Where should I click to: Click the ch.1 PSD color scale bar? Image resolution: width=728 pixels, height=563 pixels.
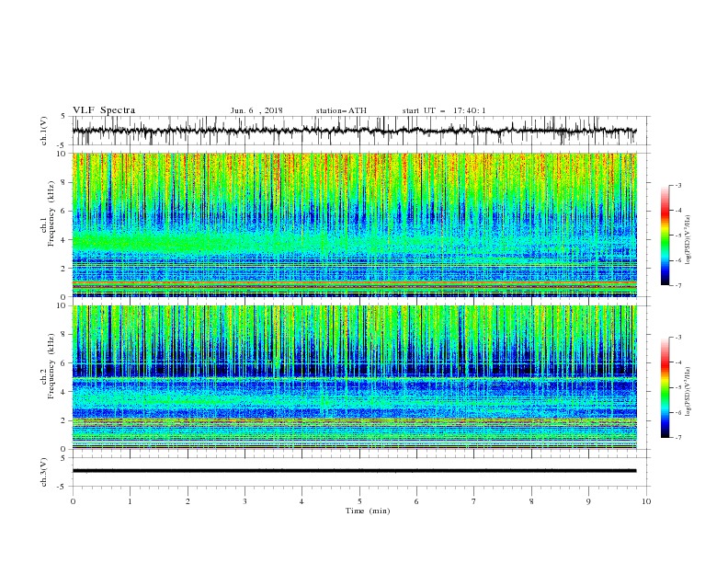click(665, 236)
